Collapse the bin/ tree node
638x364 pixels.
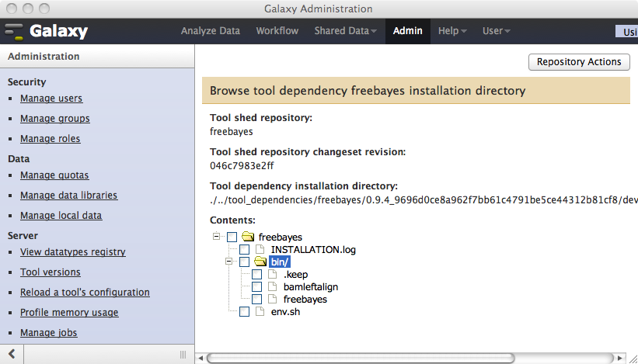(228, 262)
